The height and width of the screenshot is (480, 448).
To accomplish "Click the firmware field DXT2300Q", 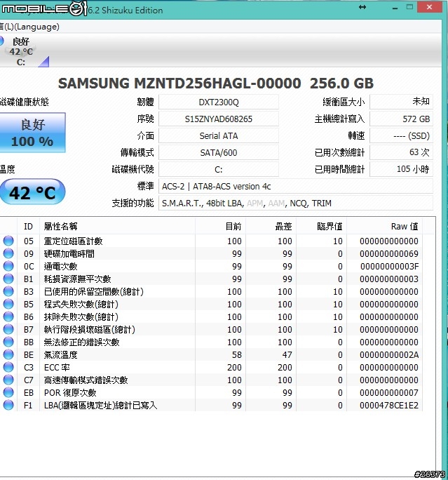I will click(x=218, y=102).
